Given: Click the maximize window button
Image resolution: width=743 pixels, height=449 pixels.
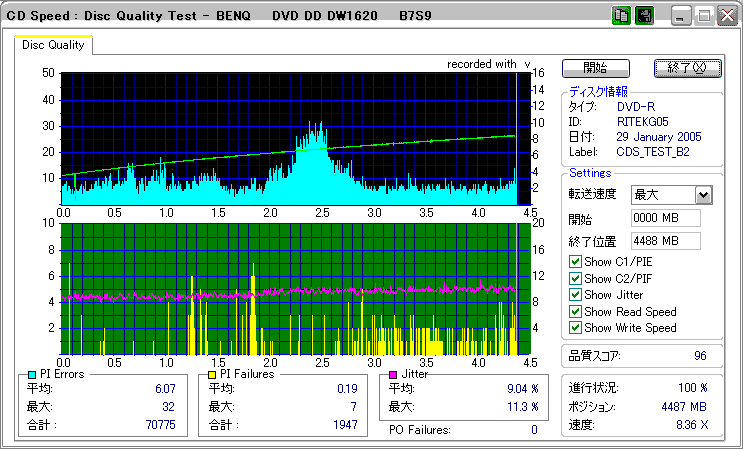Looking at the screenshot, I should click(703, 16).
